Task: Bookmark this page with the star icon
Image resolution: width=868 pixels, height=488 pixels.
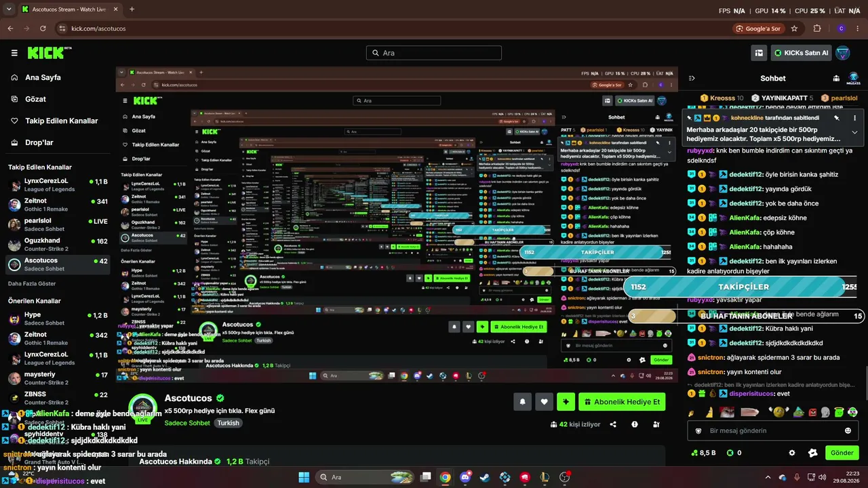Action: click(794, 28)
